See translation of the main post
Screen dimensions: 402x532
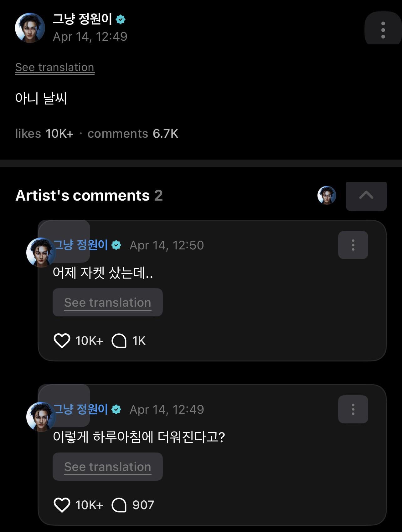pos(55,68)
